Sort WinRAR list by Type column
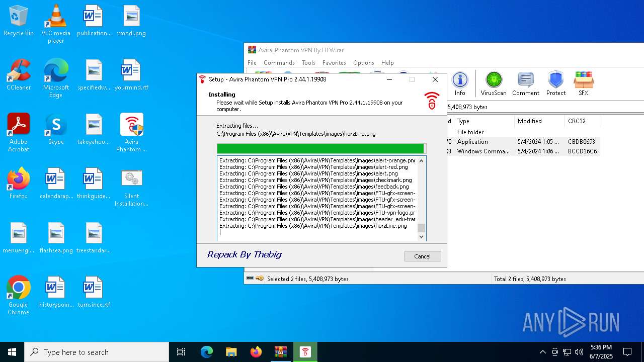Viewport: 644px width, 362px height. 484,121
